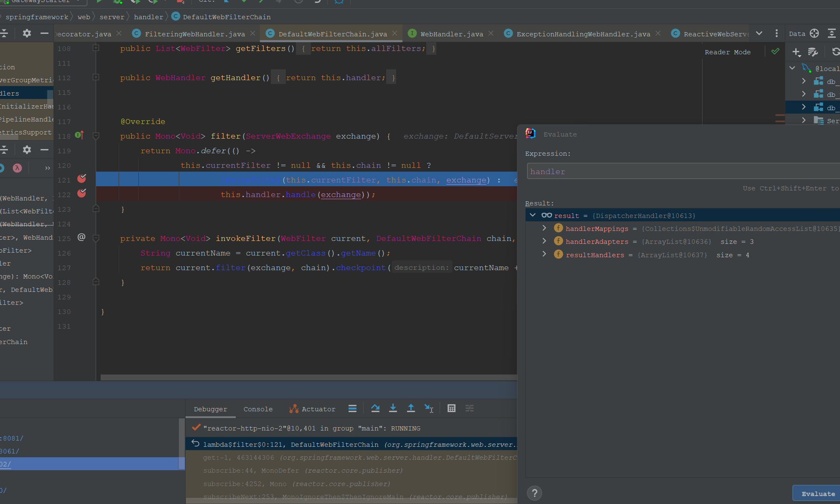The height and width of the screenshot is (504, 840).
Task: Open hidden editor tabs dropdown chevron
Action: 759,33
